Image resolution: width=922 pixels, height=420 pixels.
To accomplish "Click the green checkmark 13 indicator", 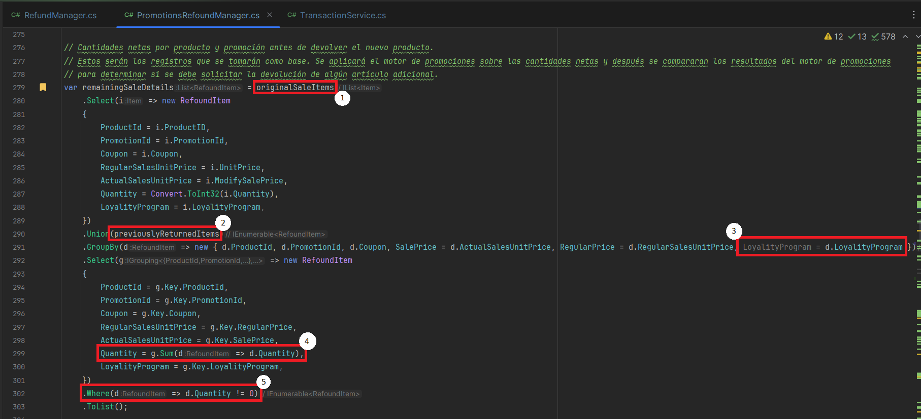I will 856,37.
